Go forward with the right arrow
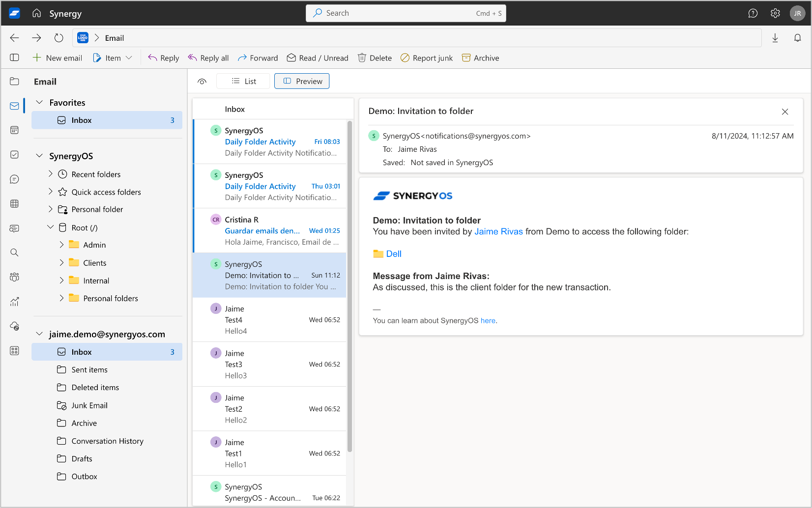Viewport: 812px width, 508px height. (x=36, y=38)
